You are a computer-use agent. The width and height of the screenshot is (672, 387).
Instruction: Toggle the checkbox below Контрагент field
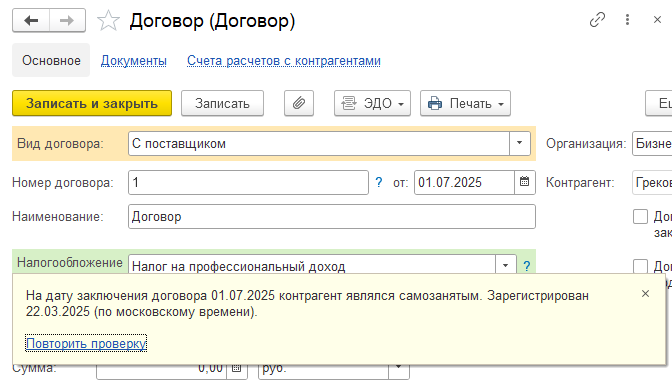[x=640, y=216]
